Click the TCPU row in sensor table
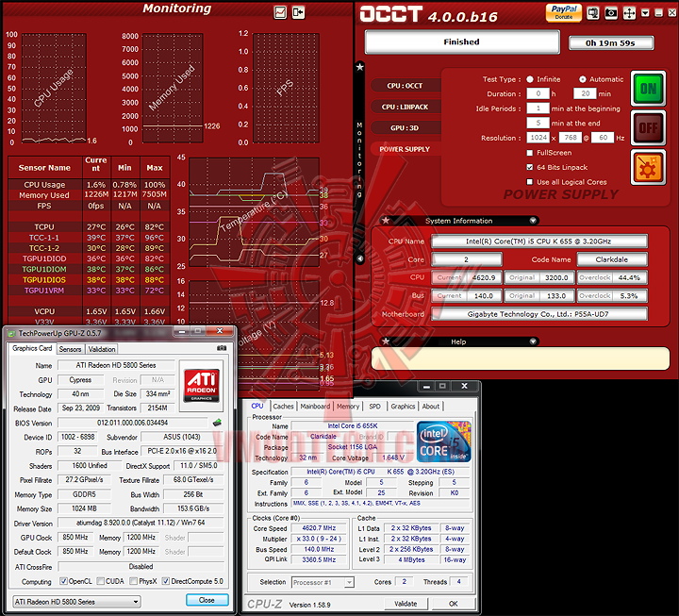Image resolution: width=679 pixels, height=616 pixels. pyautogui.click(x=89, y=227)
